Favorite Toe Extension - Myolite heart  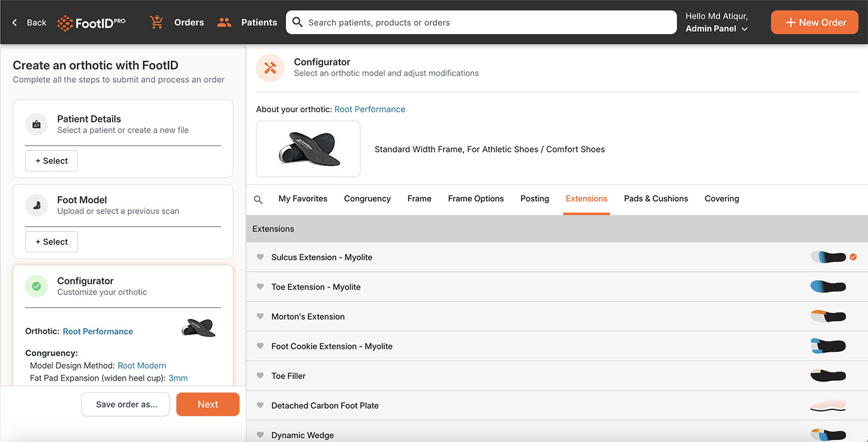260,287
